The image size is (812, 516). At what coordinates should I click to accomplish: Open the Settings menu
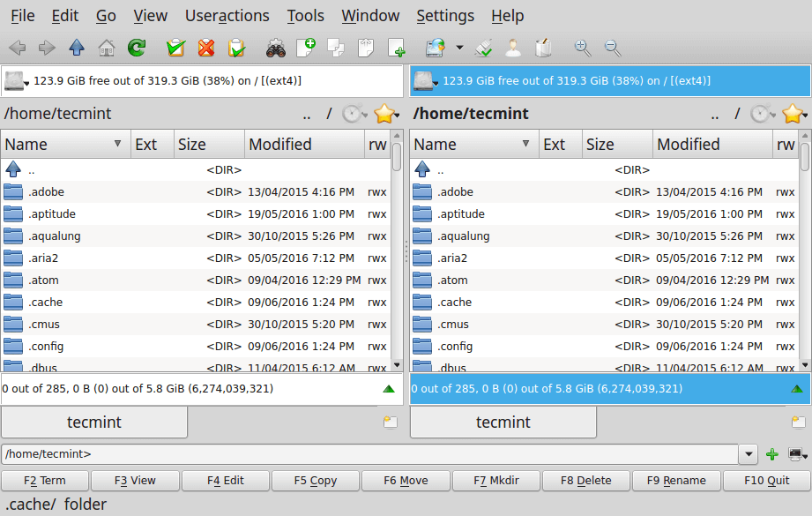click(x=445, y=15)
